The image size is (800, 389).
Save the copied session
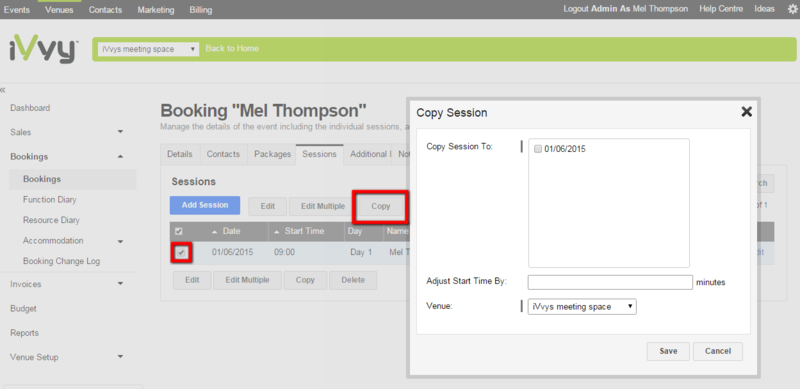[668, 351]
